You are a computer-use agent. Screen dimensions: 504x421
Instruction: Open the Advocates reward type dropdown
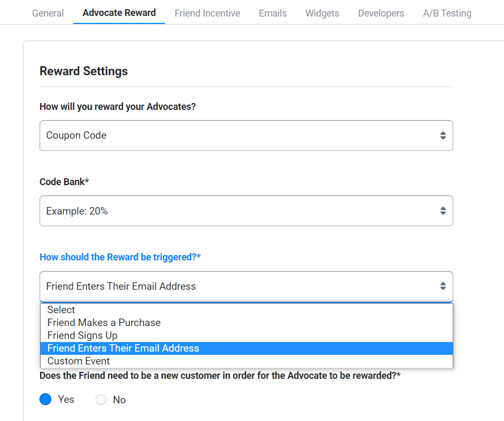coord(246,136)
